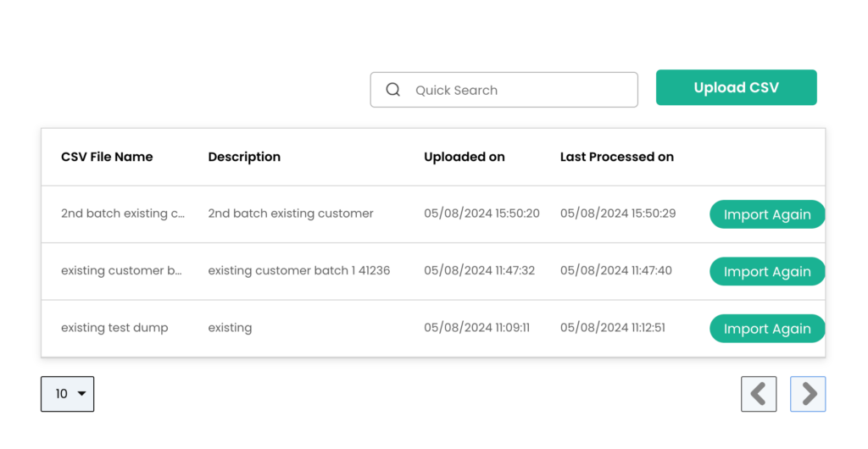Click the magnifying glass search icon
This screenshot has height=449, width=868.
(393, 90)
